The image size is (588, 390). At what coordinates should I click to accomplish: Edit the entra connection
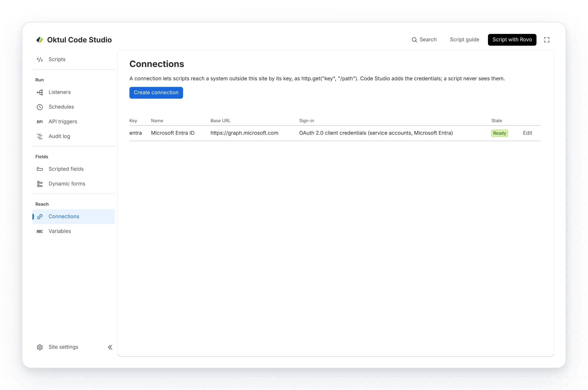pos(527,133)
